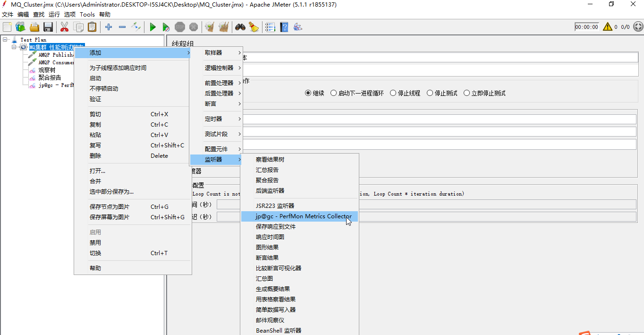
Task: Save the test plan with floppy icon
Action: click(x=48, y=27)
